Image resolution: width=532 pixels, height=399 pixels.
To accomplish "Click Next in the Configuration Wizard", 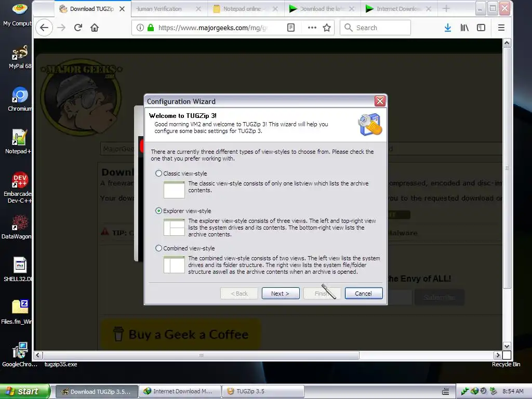I will 280,294.
